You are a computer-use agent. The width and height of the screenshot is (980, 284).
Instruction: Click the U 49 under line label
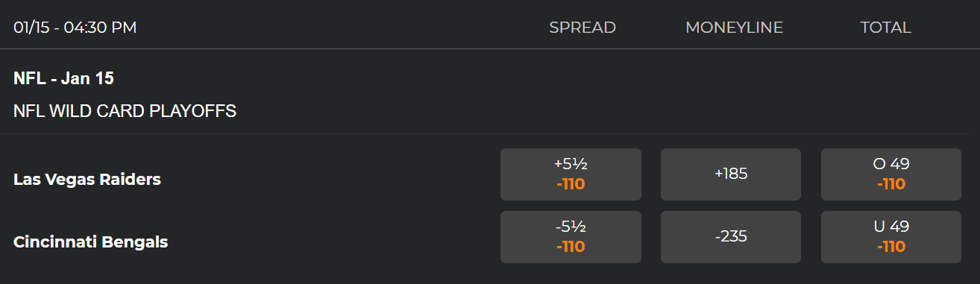[x=891, y=227]
